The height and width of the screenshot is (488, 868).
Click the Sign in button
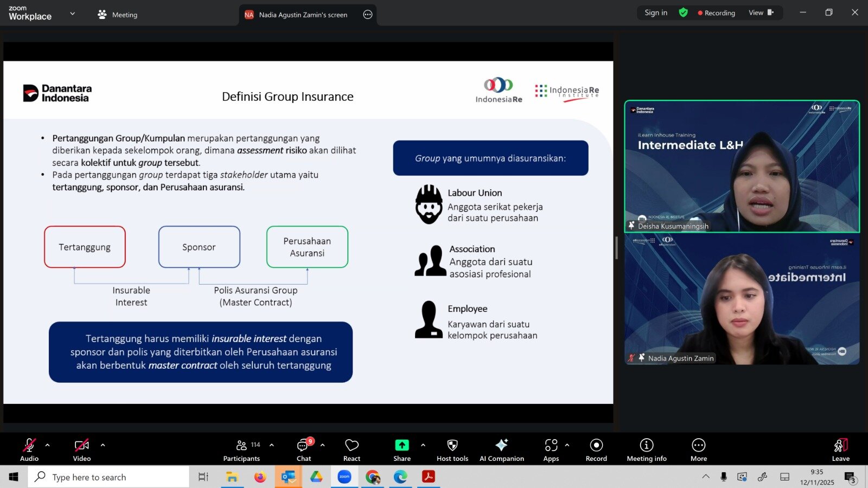(655, 12)
